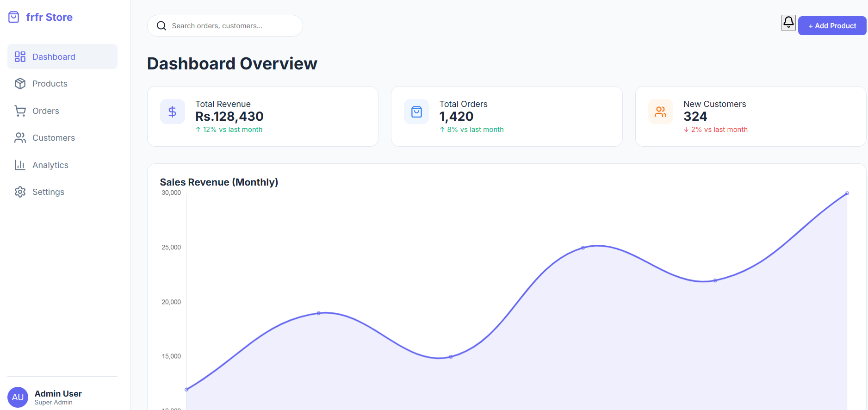This screenshot has height=410, width=868.
Task: Navigate to Customers
Action: pos(62,138)
